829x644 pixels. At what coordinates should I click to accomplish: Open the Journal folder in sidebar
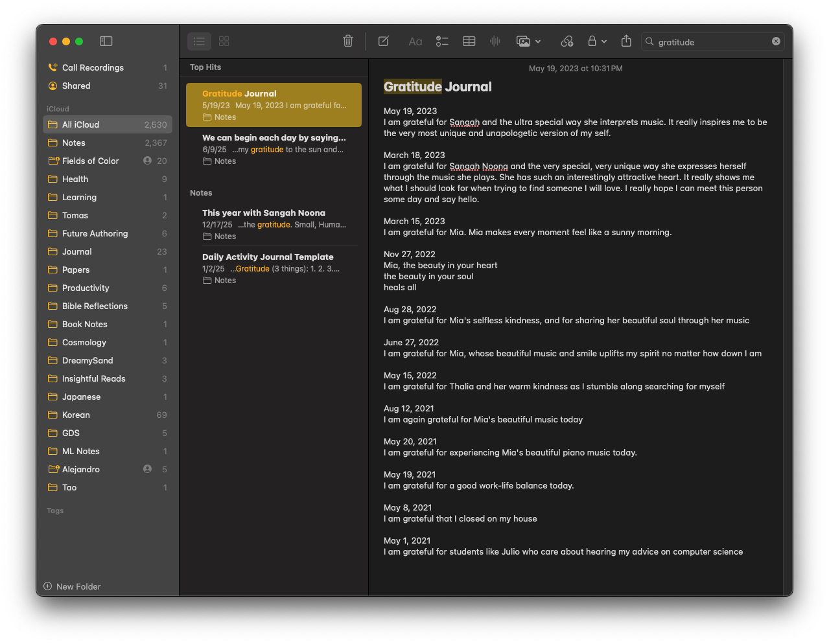77,251
